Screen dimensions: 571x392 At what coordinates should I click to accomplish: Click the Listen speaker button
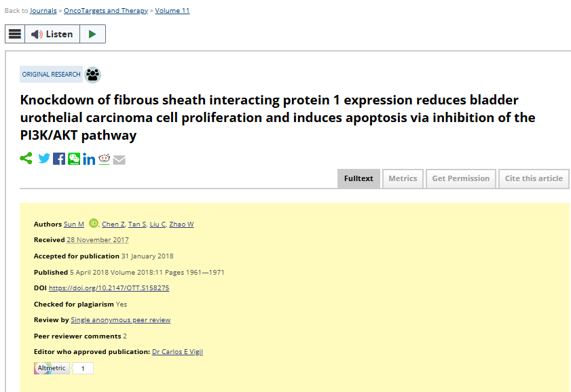pos(52,34)
